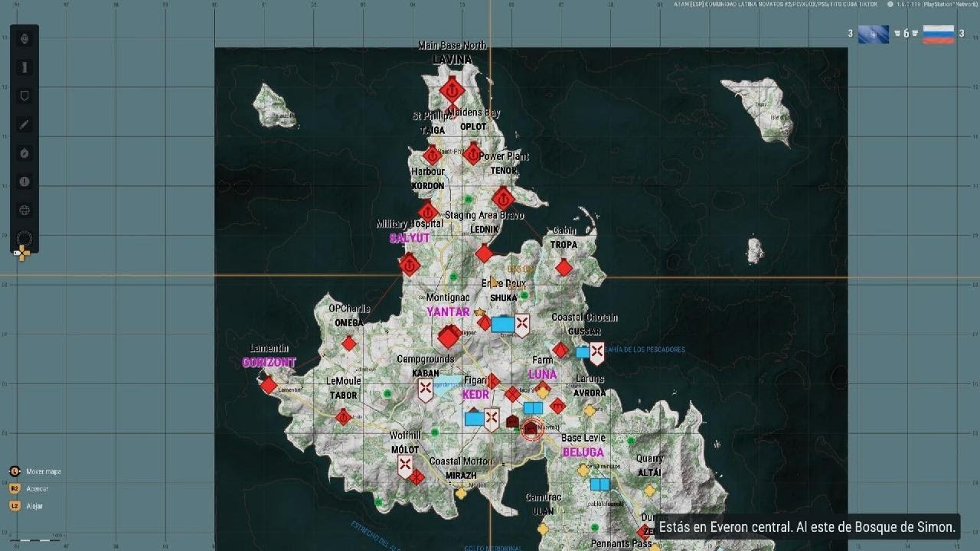Click the exclamation alert icon in the toolbar
This screenshot has width=980, height=551.
[x=24, y=181]
